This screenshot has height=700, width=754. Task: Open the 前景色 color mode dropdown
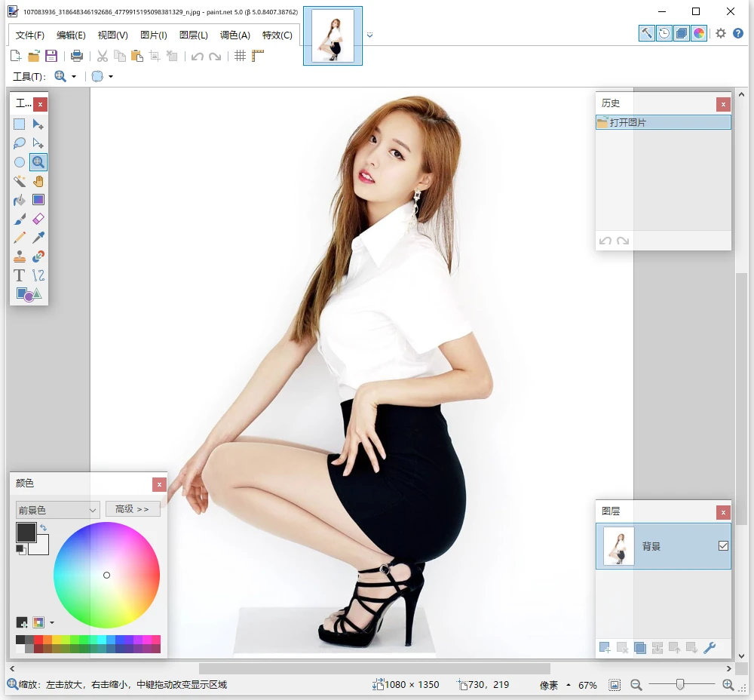tap(58, 510)
